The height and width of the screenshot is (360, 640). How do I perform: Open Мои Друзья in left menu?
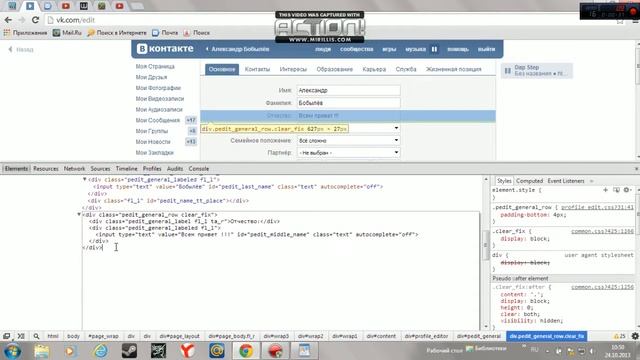(x=151, y=77)
